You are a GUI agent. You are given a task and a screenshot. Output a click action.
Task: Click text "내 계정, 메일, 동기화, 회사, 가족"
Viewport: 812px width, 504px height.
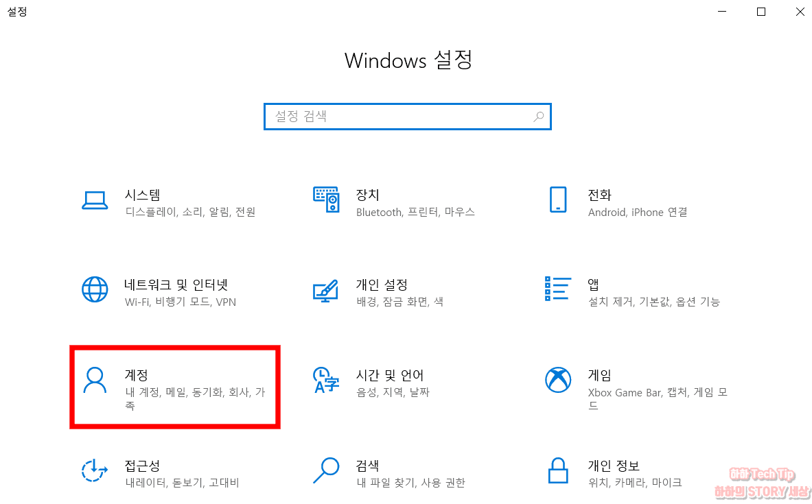(195, 399)
